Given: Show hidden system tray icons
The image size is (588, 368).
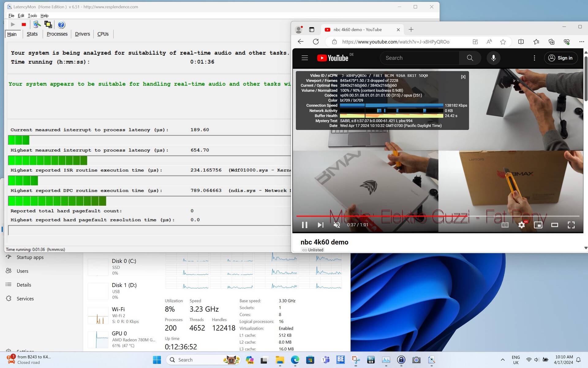Looking at the screenshot, I should pyautogui.click(x=503, y=360).
